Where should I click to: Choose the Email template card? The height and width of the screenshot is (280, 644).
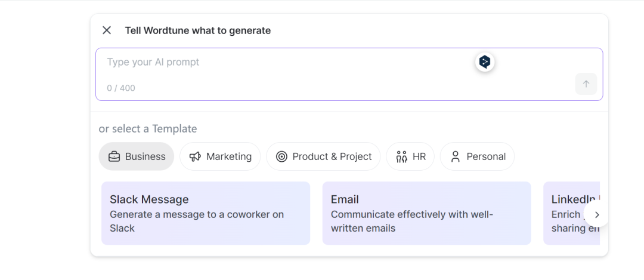[x=427, y=213]
